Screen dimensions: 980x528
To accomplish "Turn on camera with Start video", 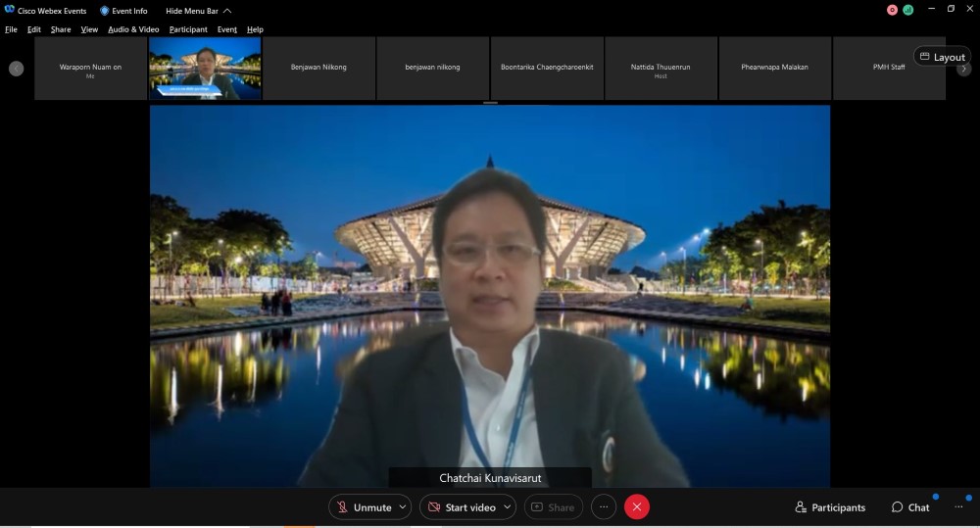I will pyautogui.click(x=461, y=507).
